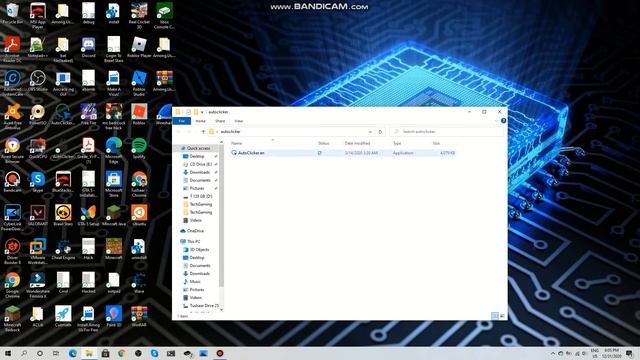Open the Windows Start menu
The width and height of the screenshot is (640, 360).
(x=8, y=353)
